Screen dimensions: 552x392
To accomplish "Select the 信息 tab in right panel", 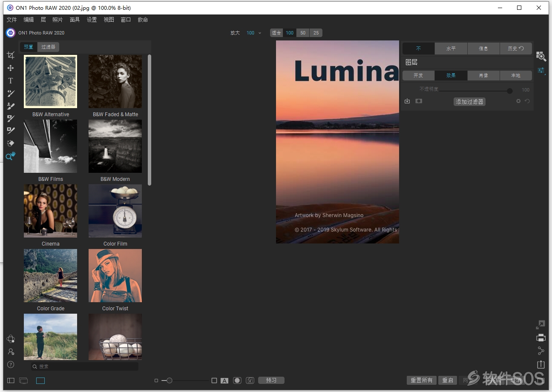I will coord(483,49).
